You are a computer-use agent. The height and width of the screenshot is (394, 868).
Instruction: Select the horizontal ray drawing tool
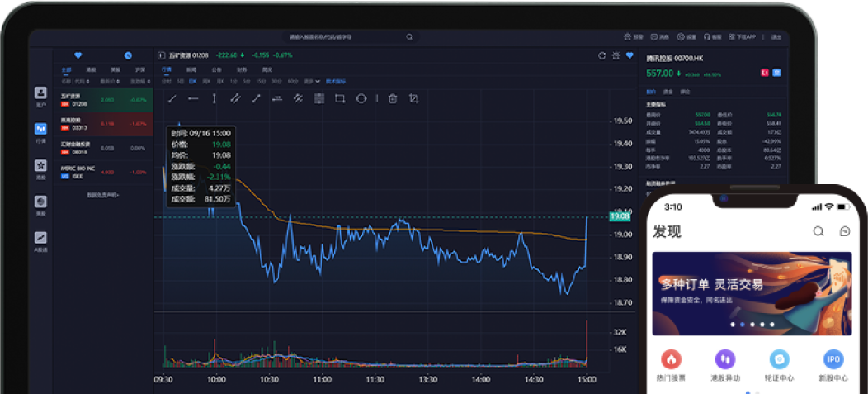tap(193, 98)
